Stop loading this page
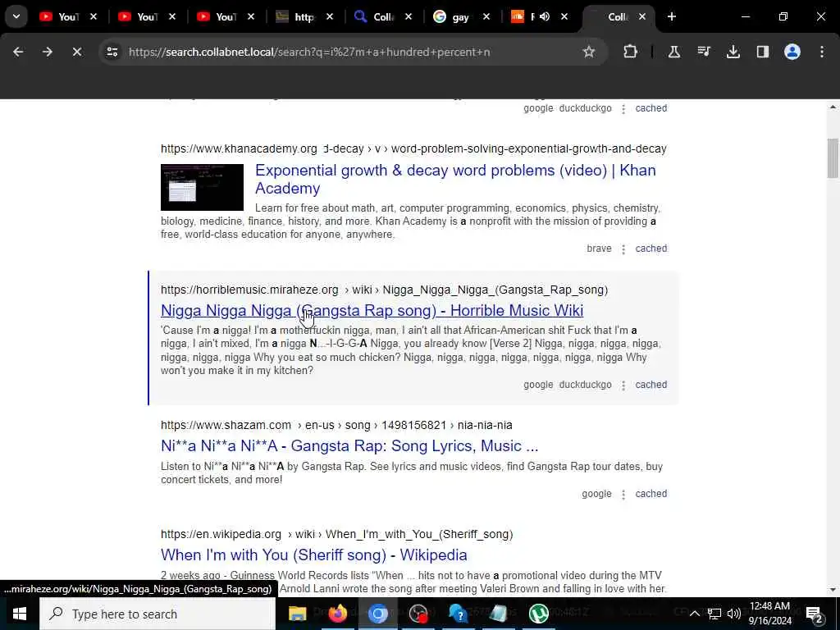The image size is (840, 630). [77, 52]
